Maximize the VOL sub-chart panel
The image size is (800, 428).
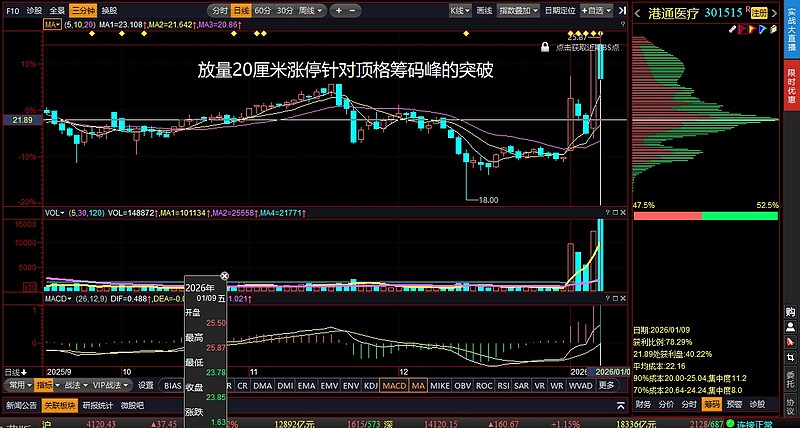615,213
